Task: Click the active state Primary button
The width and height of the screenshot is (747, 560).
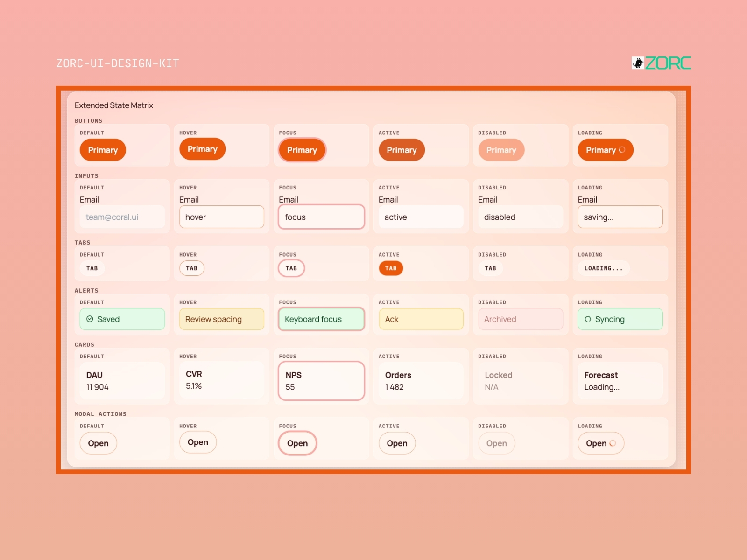Action: tap(402, 150)
